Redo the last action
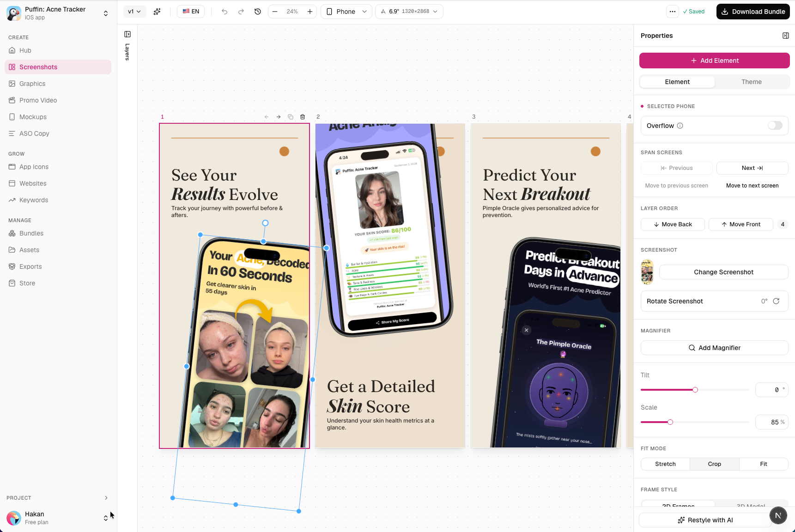 241,12
